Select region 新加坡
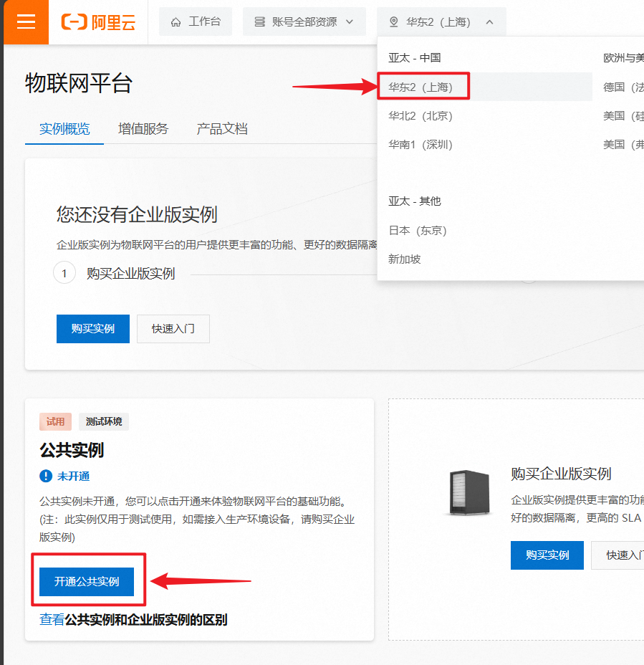 [x=405, y=259]
